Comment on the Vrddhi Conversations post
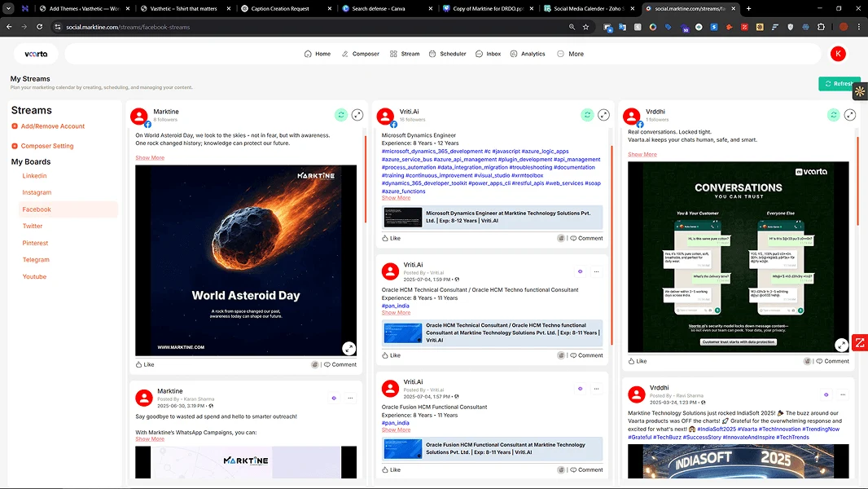 pyautogui.click(x=832, y=361)
